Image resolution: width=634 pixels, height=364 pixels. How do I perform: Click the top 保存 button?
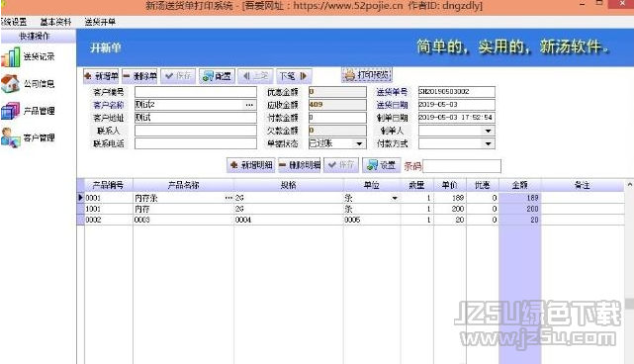(x=178, y=76)
